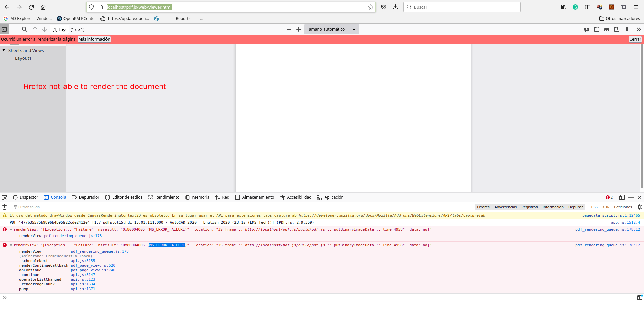Switch to the Consola tab
Screen dimensions: 644x314
coord(55,197)
